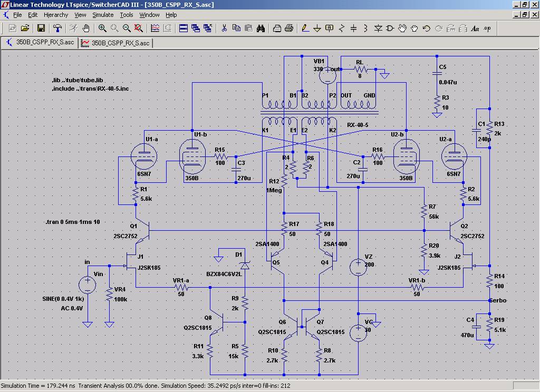Click the 'Serbo' net label
Screen dimensions: 540x392
coord(498,300)
